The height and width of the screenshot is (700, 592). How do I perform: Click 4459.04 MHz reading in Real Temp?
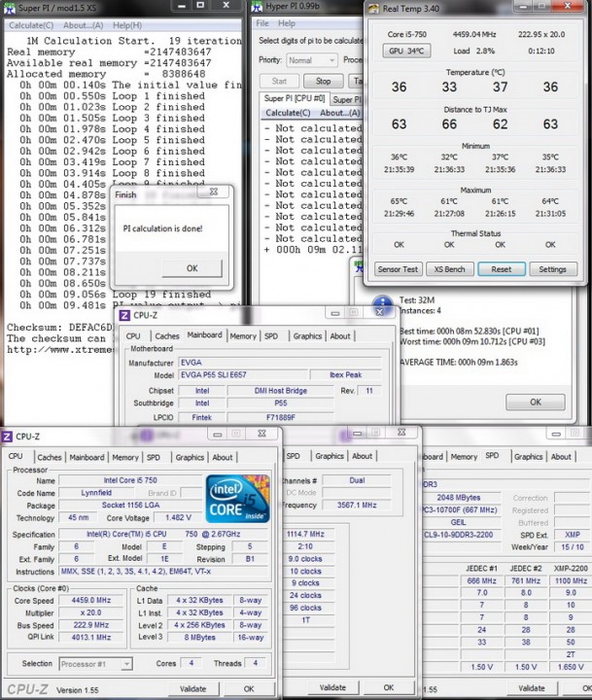[x=474, y=34]
